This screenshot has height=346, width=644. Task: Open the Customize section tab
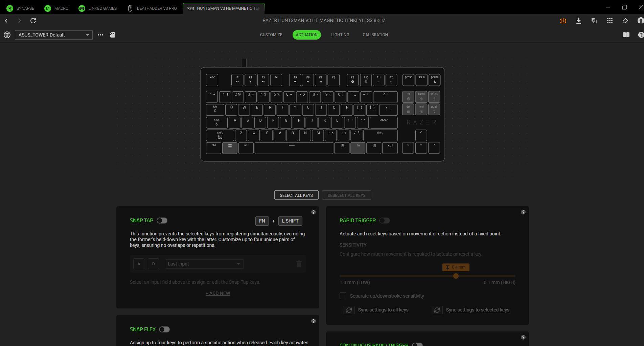271,35
